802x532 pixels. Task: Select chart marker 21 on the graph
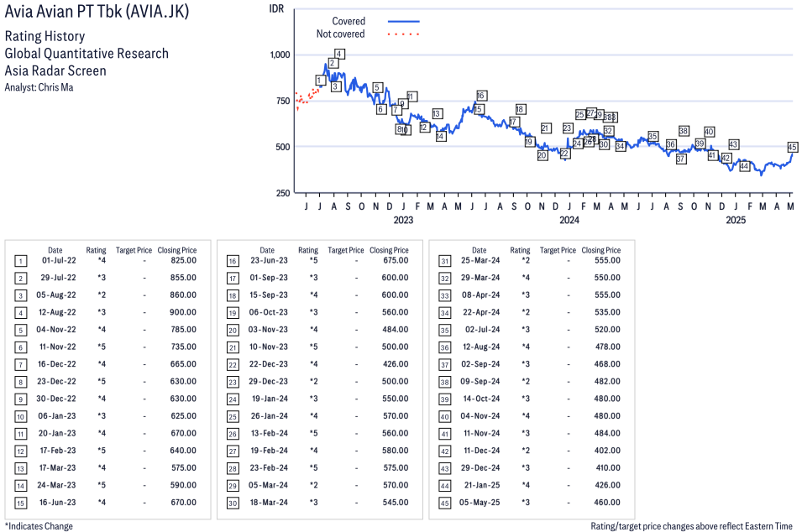tap(545, 128)
